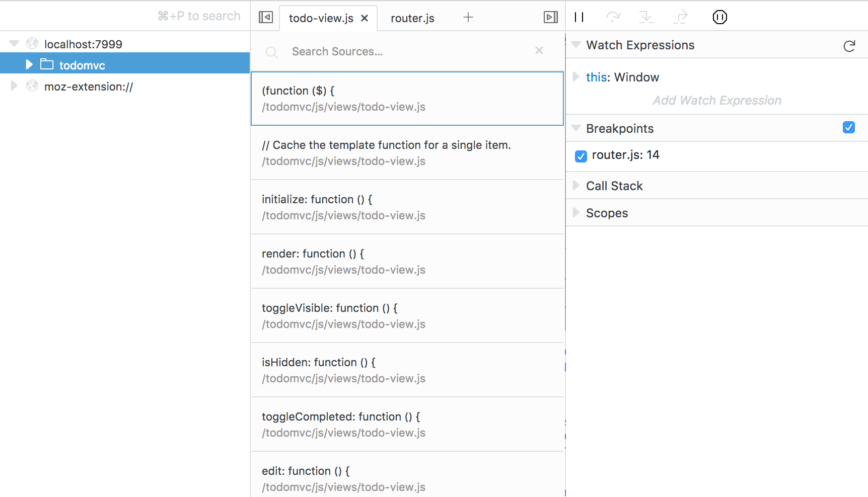Open a new tab with plus icon

pyautogui.click(x=468, y=17)
